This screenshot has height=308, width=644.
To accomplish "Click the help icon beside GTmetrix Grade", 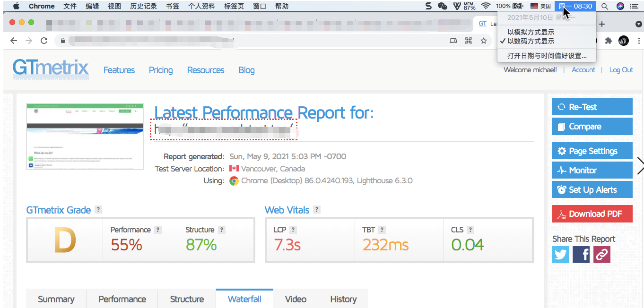I will pyautogui.click(x=98, y=210).
